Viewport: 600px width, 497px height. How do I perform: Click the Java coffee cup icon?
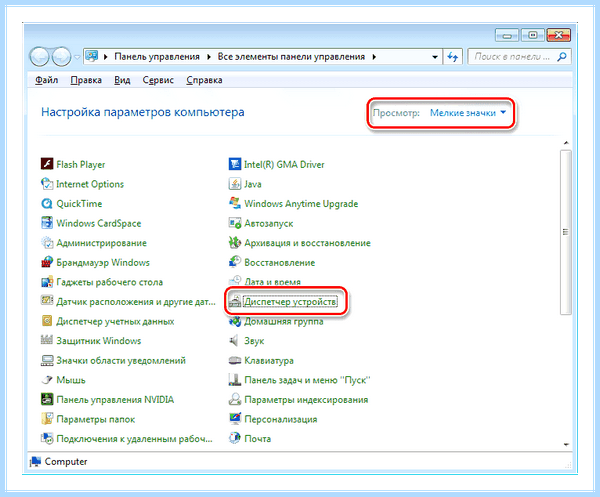click(235, 184)
